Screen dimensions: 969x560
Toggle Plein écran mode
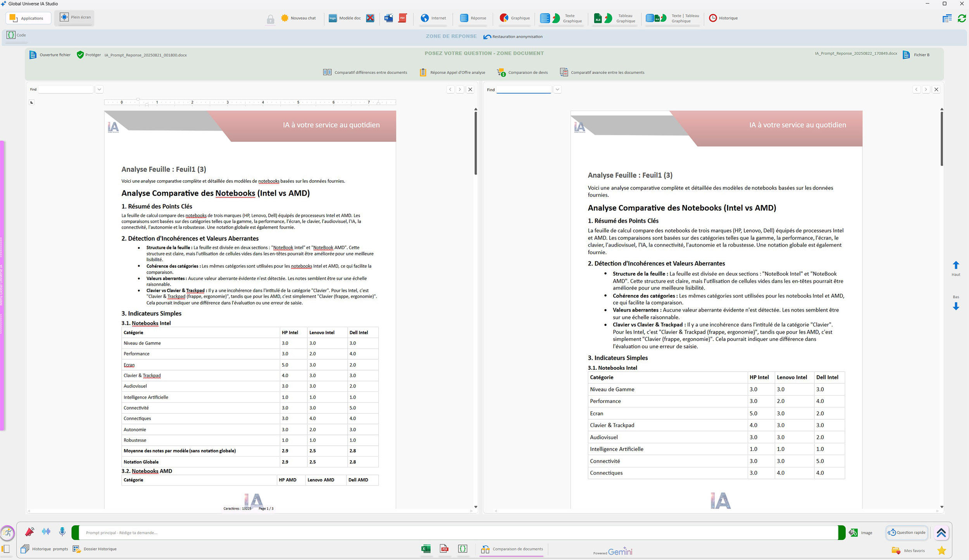coord(75,17)
